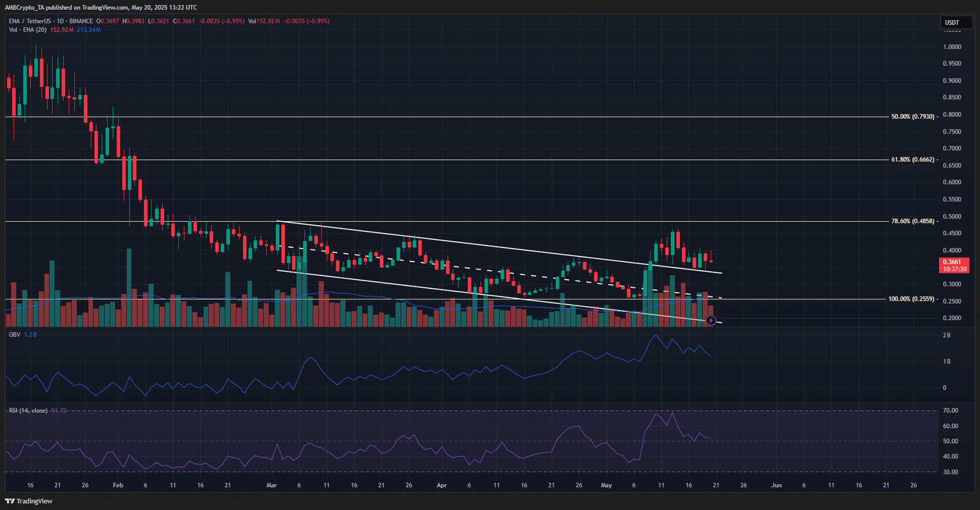Click the 70.00 level on RSI scale
Screen dimensions: 980x510
(951, 411)
